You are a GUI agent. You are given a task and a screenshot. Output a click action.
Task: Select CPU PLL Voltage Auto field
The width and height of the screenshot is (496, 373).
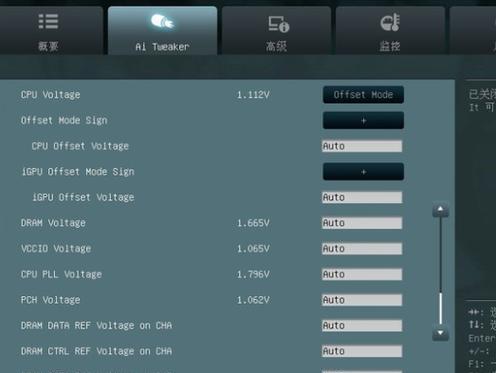coord(362,274)
